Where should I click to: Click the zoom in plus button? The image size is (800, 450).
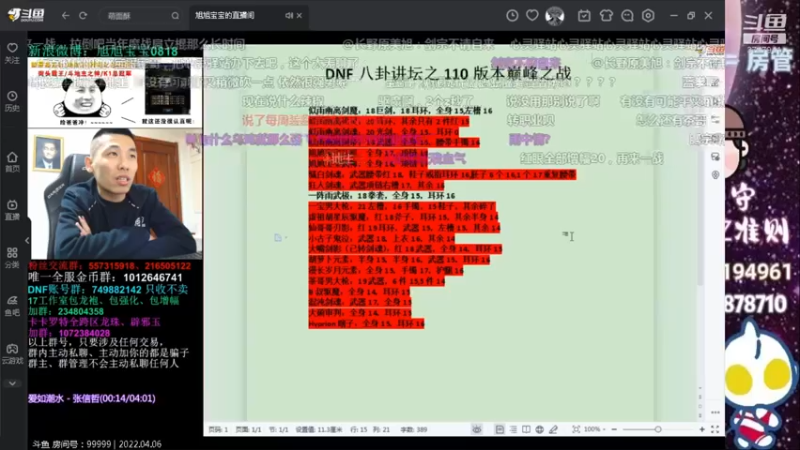(x=702, y=430)
